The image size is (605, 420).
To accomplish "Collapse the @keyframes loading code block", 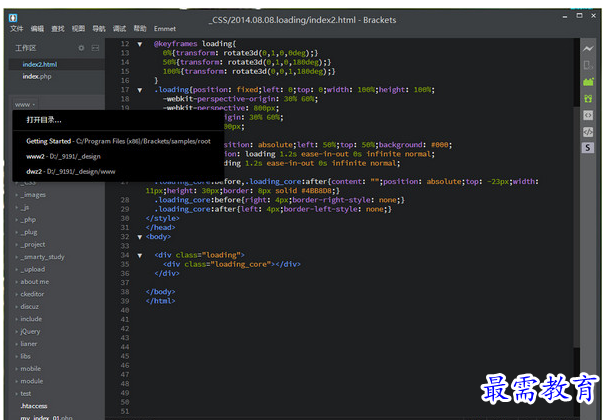I will tap(140, 45).
